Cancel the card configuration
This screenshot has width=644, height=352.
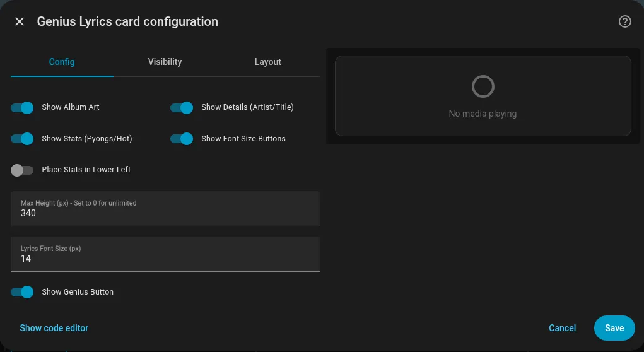[562, 328]
